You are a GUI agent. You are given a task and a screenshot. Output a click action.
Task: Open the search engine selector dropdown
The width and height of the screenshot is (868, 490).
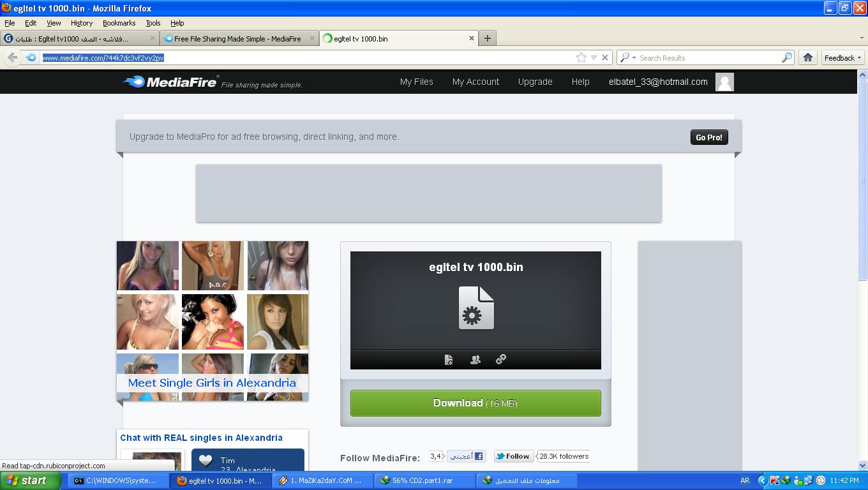click(627, 57)
